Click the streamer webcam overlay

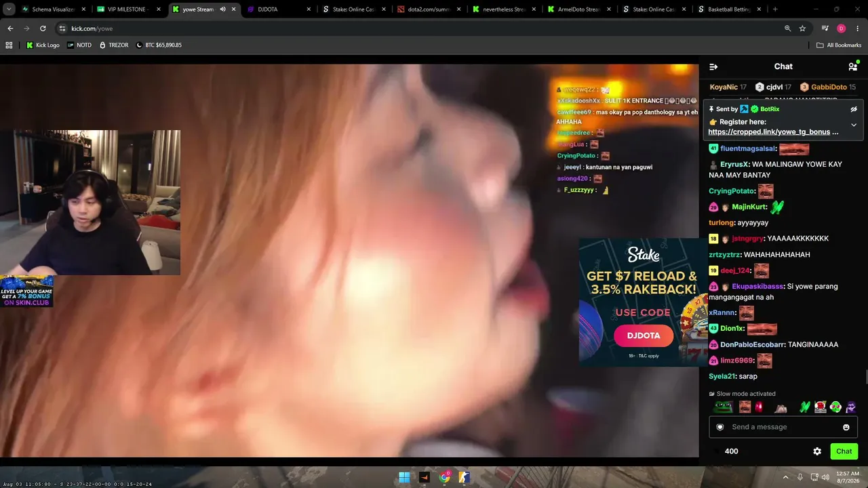click(90, 203)
